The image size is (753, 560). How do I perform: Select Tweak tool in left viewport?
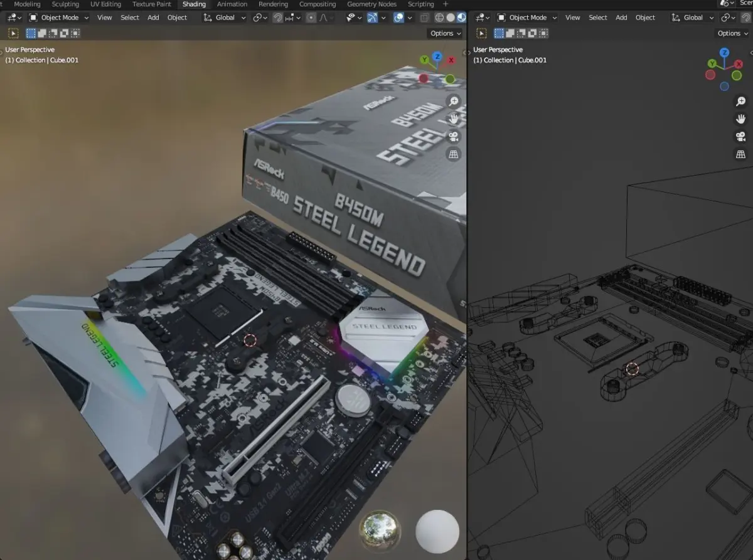13,33
